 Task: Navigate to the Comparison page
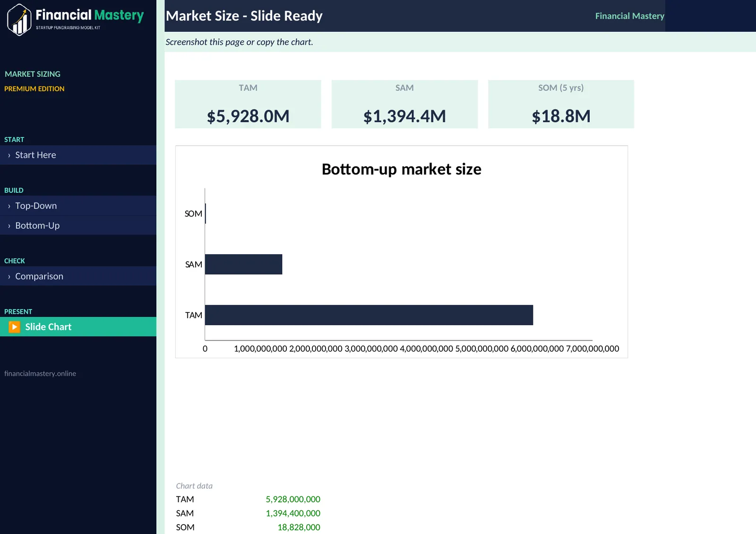(x=78, y=276)
